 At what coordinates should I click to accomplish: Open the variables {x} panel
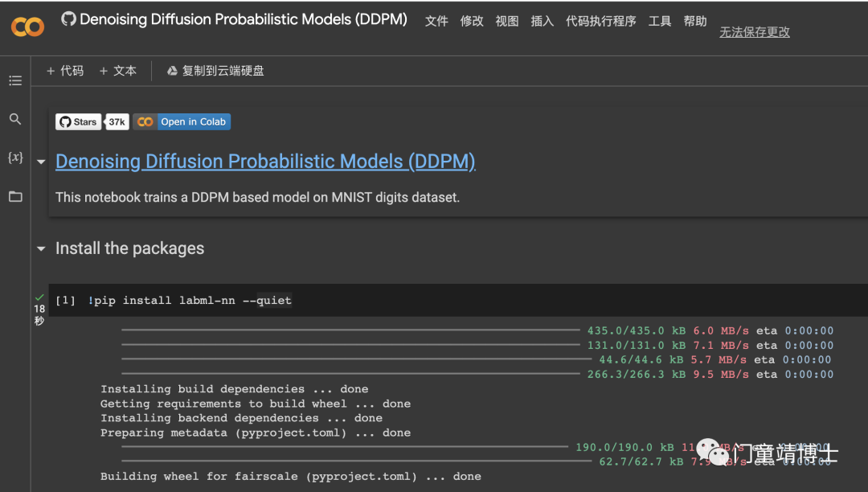(15, 158)
